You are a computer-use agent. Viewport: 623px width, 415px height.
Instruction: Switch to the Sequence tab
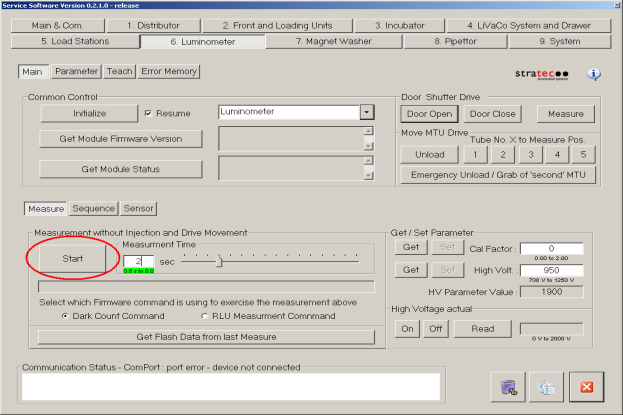pos(93,209)
